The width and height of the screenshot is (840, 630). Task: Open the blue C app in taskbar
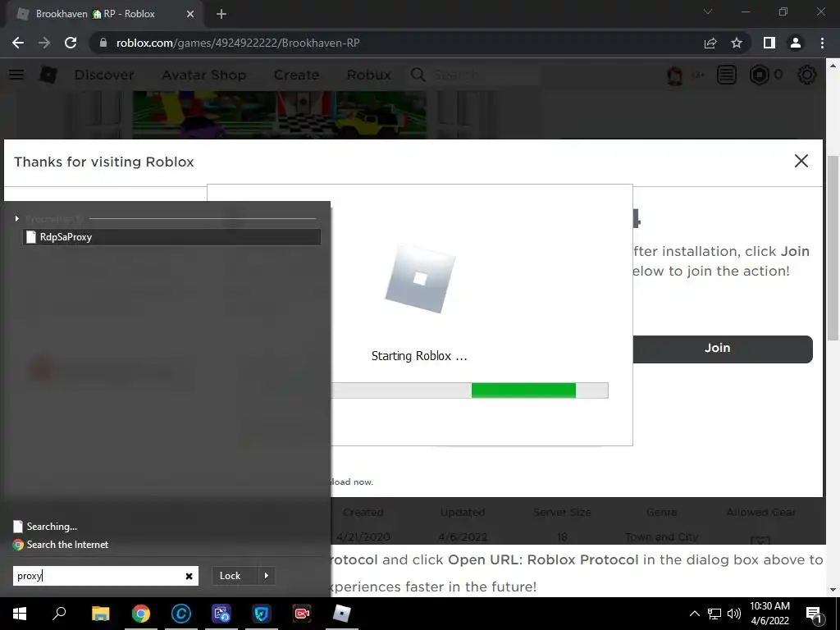coord(181,614)
